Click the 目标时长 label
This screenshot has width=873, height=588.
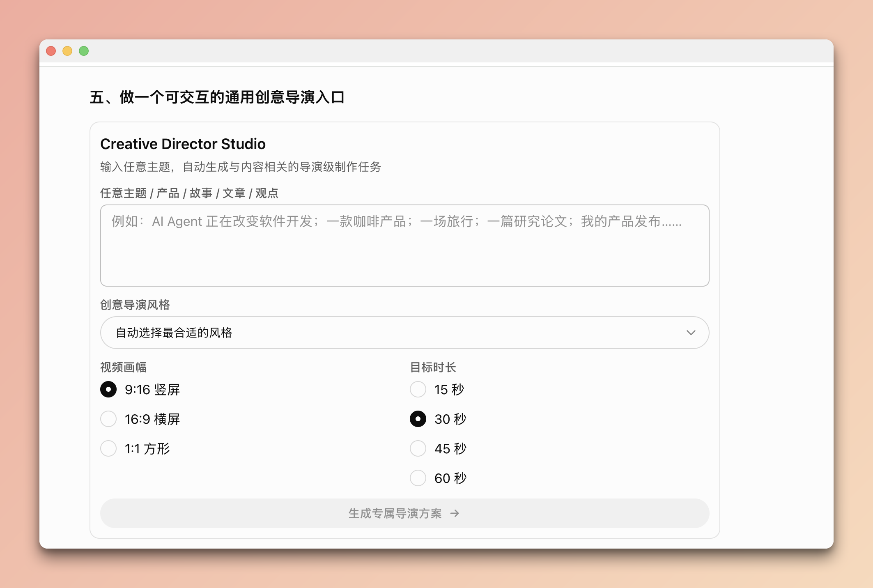433,367
